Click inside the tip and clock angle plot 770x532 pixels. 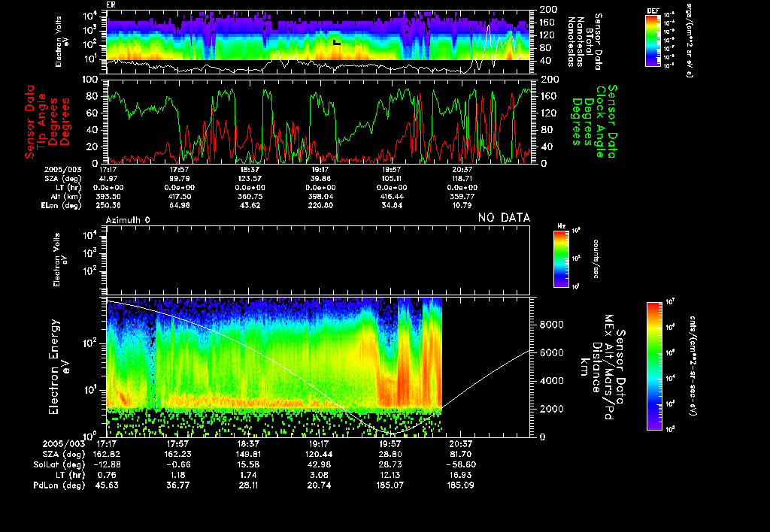(318, 121)
